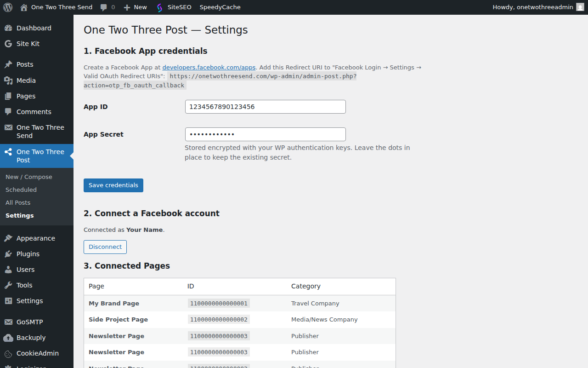Click the Save credentials button
The image size is (588, 368).
pos(113,185)
